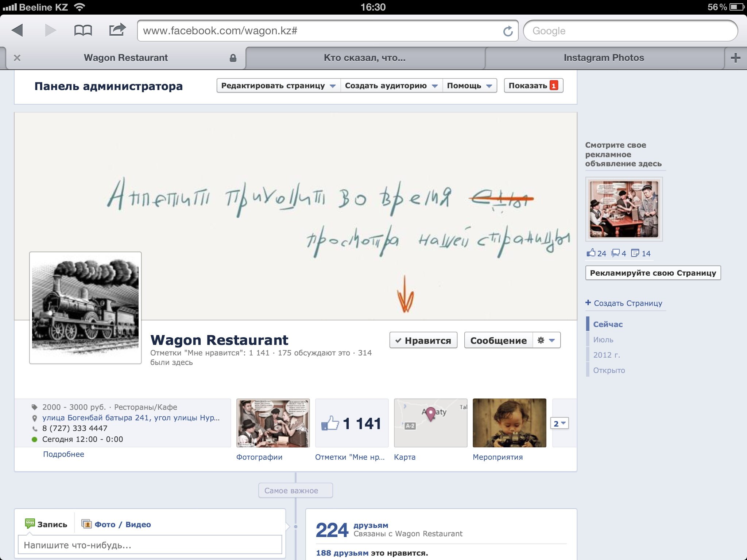Open the Помощь dropdown

click(x=470, y=86)
